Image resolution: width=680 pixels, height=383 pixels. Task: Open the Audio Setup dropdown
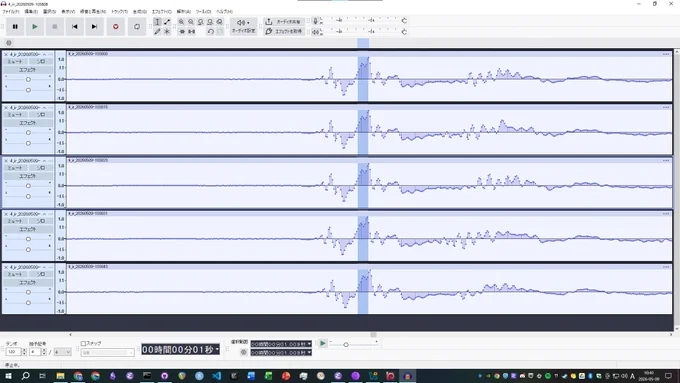[244, 26]
